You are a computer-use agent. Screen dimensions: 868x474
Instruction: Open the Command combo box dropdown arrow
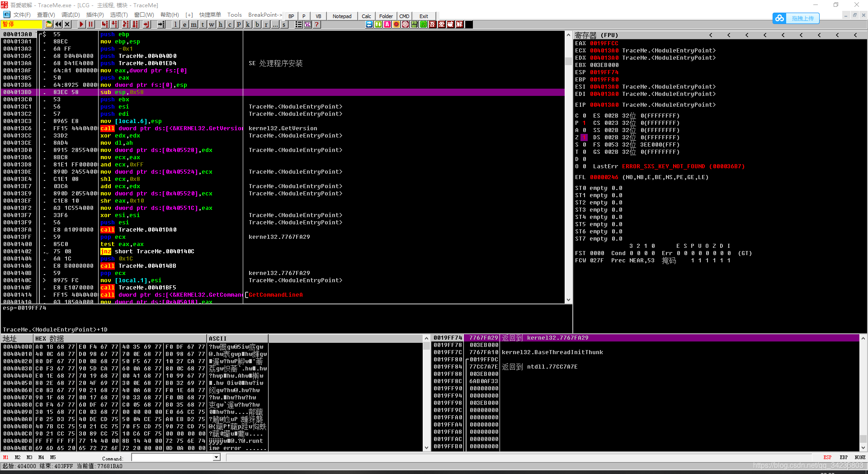click(x=217, y=457)
